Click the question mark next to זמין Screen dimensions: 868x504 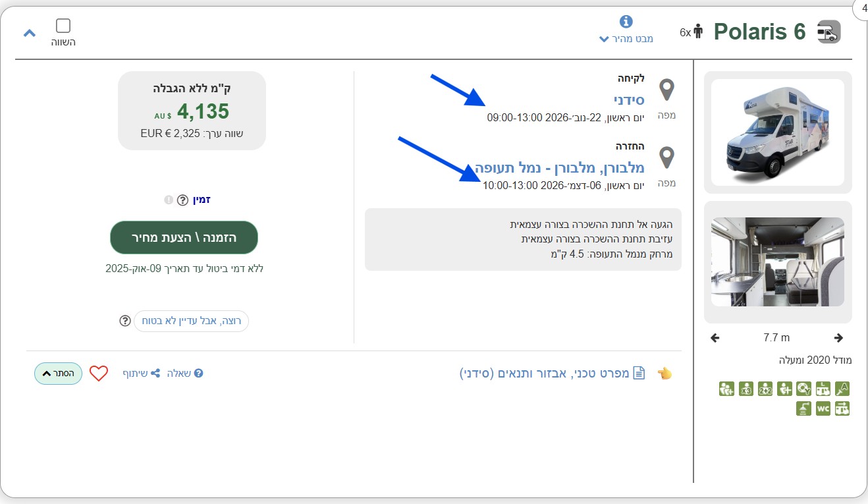tap(182, 200)
